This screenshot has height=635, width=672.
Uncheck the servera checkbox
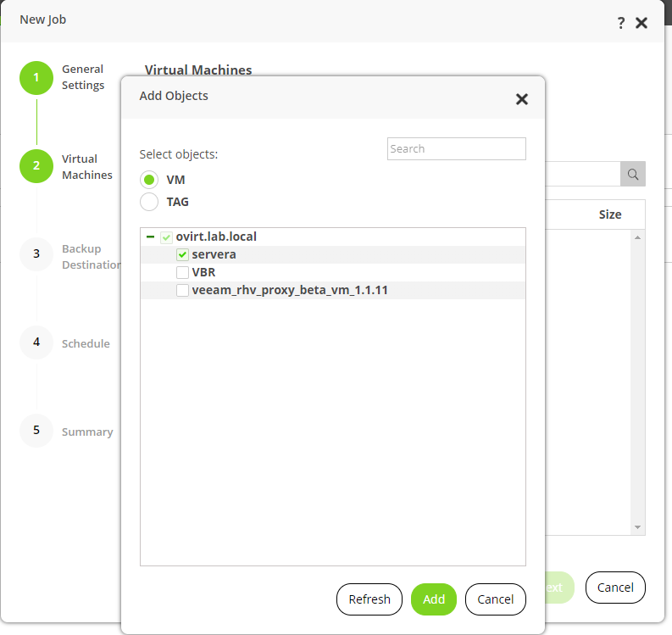click(182, 254)
